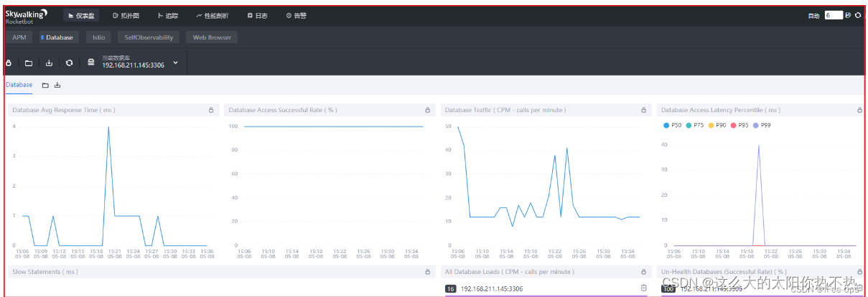
Task: Click the response time peak in first chart
Action: click(x=108, y=127)
